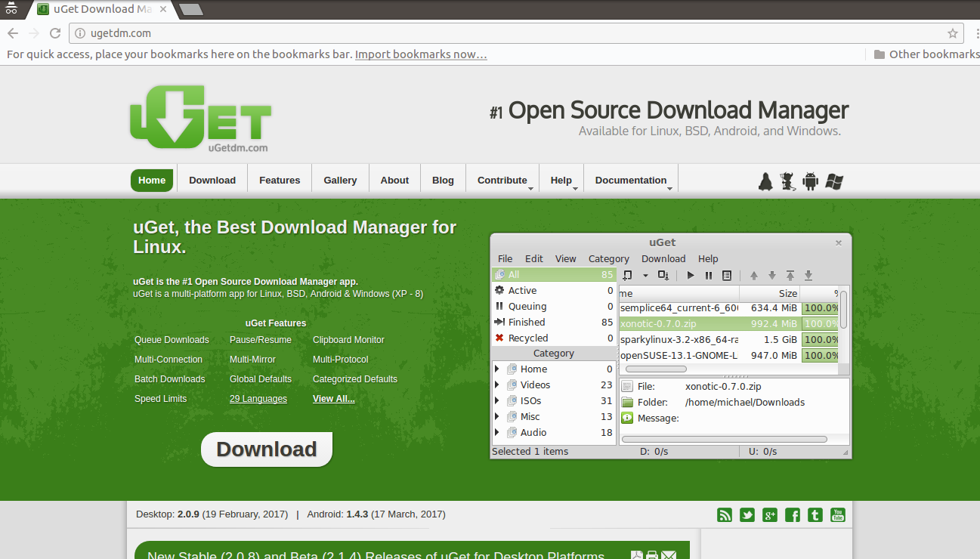The image size is (980, 559).
Task: Click the move up arrow in uGet toolbar
Action: (x=753, y=276)
